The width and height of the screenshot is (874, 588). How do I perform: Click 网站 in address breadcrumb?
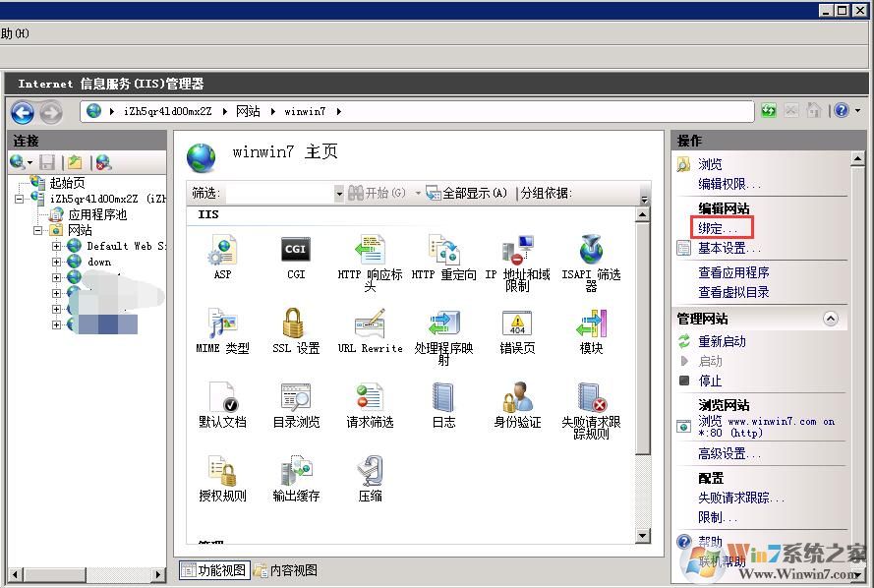[x=248, y=111]
